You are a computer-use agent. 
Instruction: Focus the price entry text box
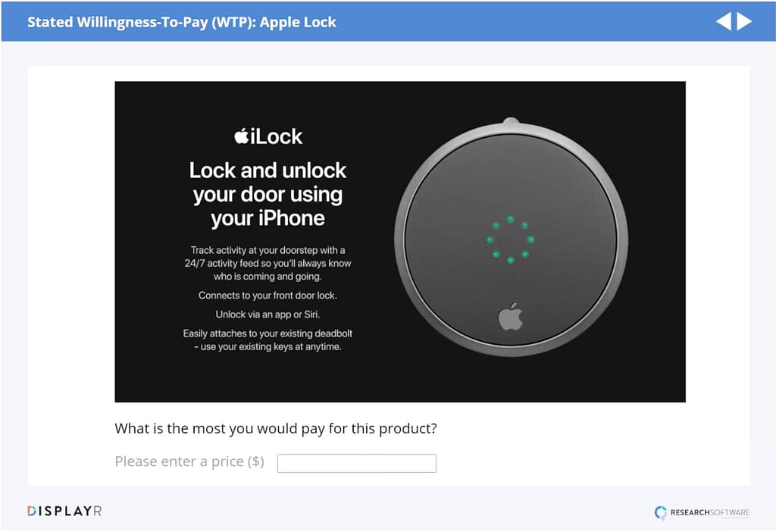357,463
